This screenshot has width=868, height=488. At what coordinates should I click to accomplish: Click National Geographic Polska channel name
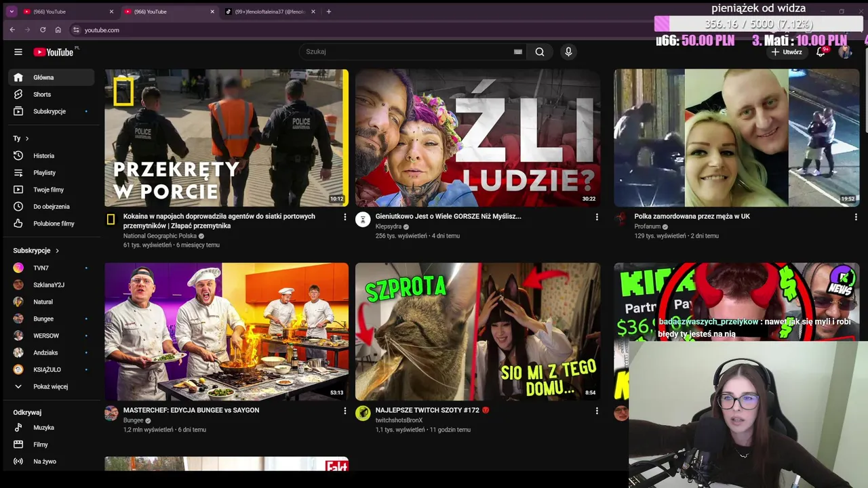(x=160, y=236)
